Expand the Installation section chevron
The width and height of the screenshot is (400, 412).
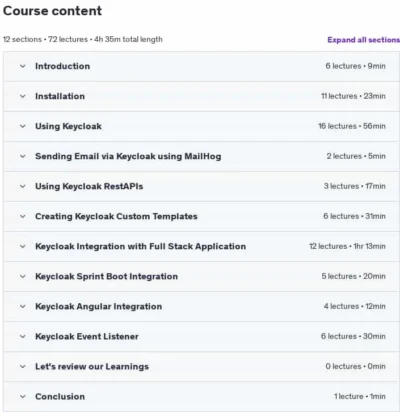[x=23, y=96]
